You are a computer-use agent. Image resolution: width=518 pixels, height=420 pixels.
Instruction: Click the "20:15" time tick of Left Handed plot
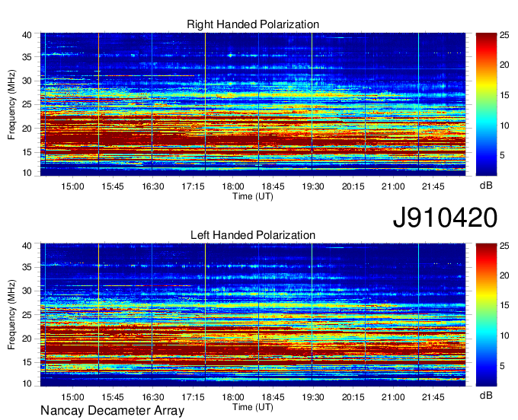pos(353,397)
